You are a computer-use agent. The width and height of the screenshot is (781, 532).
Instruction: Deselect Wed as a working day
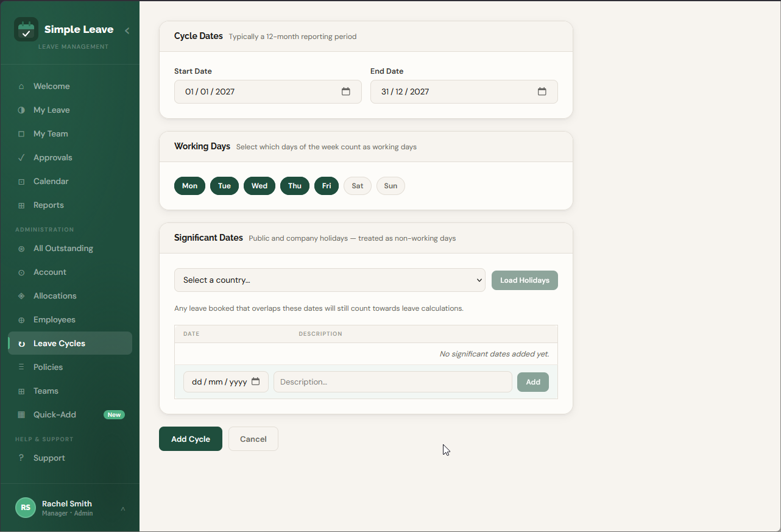tap(260, 186)
